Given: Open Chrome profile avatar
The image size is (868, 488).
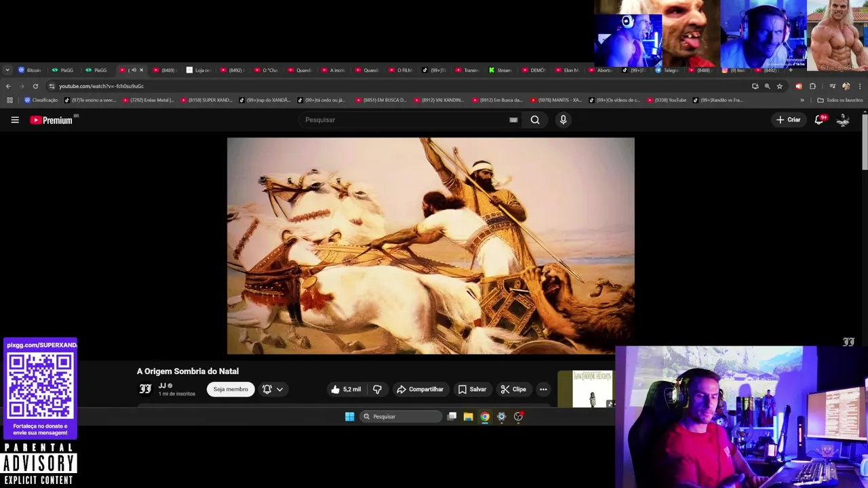Looking at the screenshot, I should tap(846, 86).
